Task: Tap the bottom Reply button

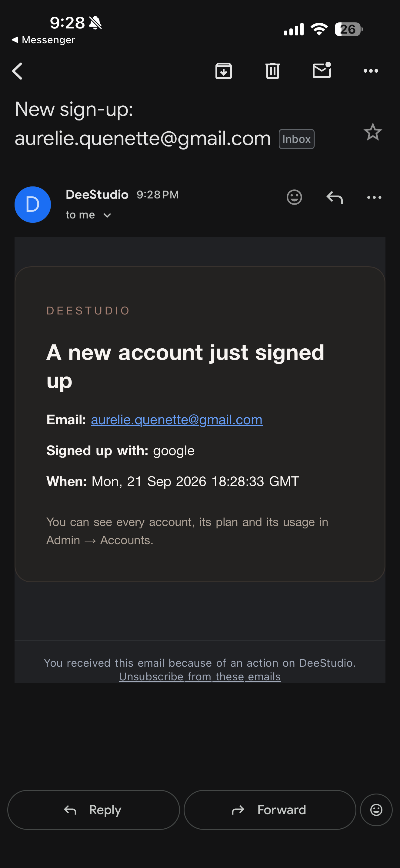Action: point(93,810)
